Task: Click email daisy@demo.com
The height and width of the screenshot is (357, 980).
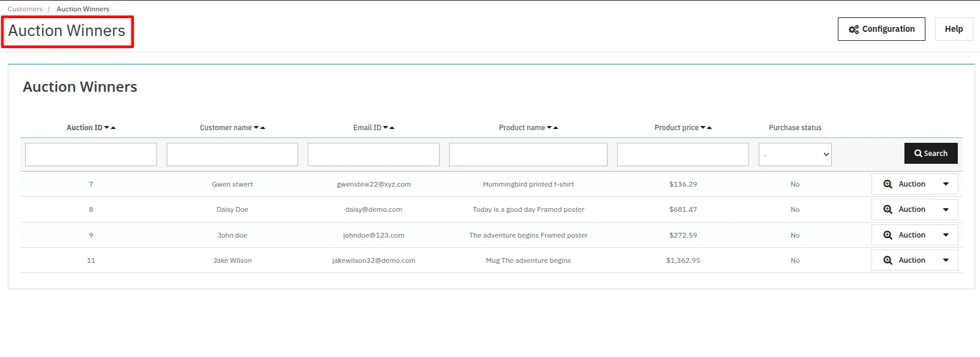Action: tap(374, 209)
